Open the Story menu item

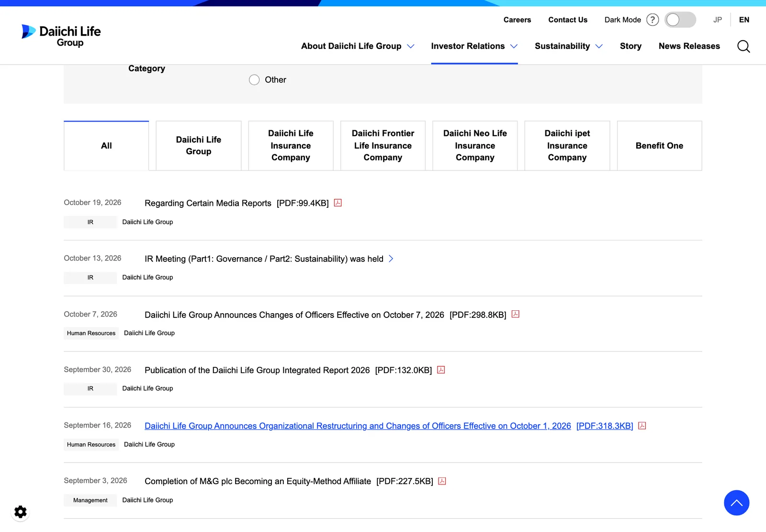(631, 46)
